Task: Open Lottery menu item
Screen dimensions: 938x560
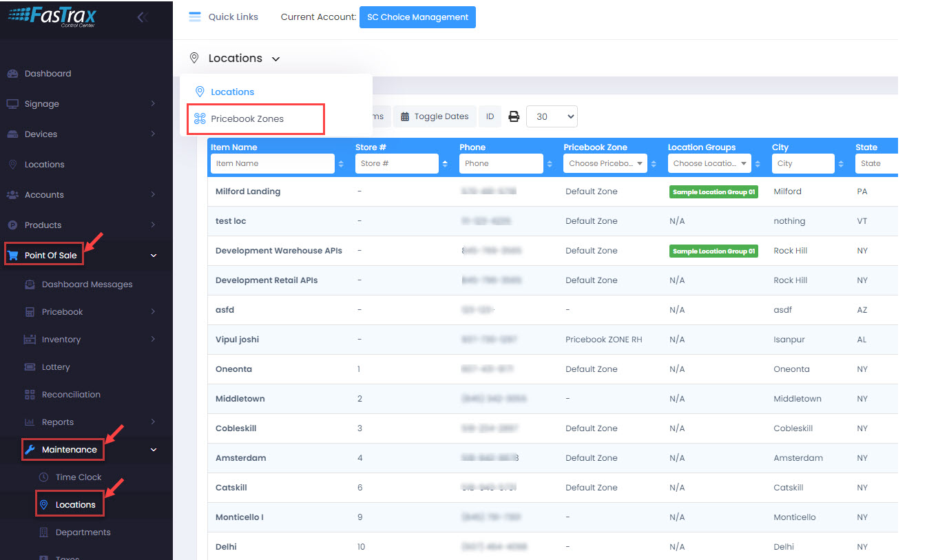Action: pyautogui.click(x=56, y=367)
